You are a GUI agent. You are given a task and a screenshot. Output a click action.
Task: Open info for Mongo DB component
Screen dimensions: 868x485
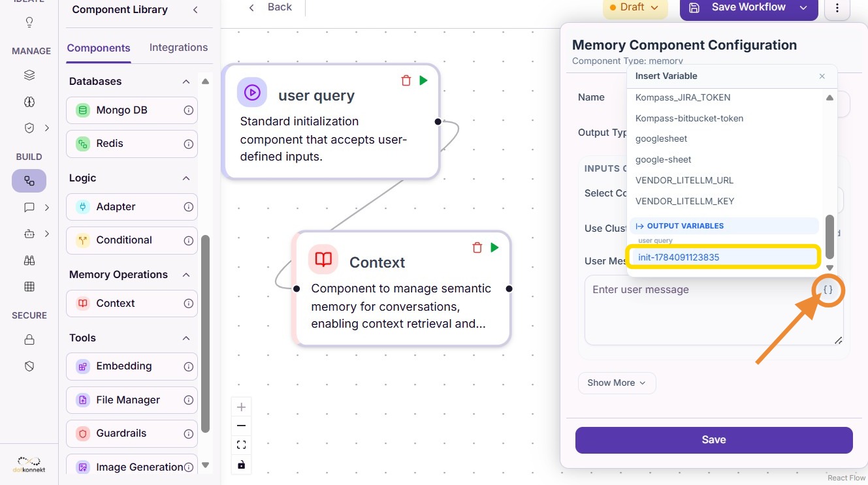click(x=189, y=110)
